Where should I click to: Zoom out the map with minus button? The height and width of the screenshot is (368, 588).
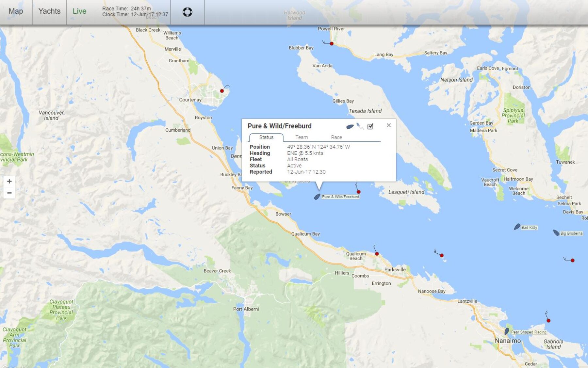(9, 193)
